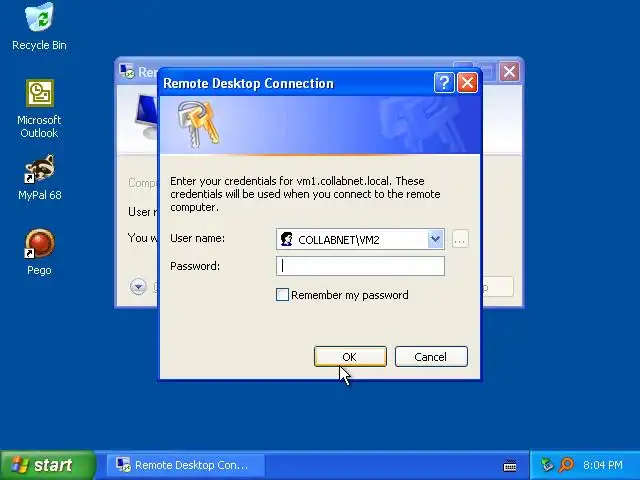Image resolution: width=640 pixels, height=480 pixels.
Task: Select the Pego desktop shortcut
Action: tap(39, 252)
